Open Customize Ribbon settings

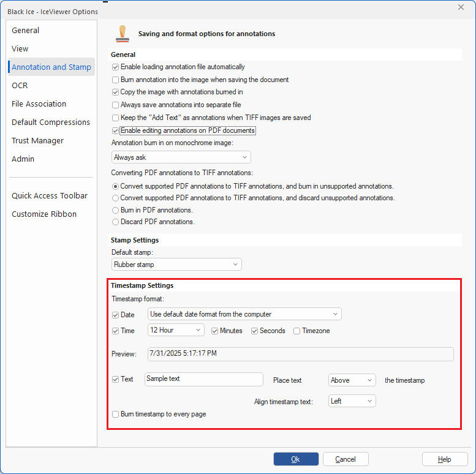tap(44, 214)
